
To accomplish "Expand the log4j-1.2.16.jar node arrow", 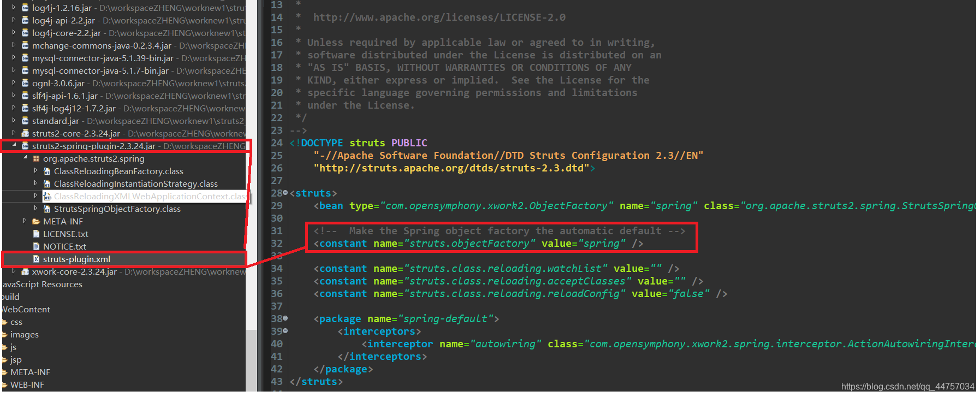I will coord(14,8).
